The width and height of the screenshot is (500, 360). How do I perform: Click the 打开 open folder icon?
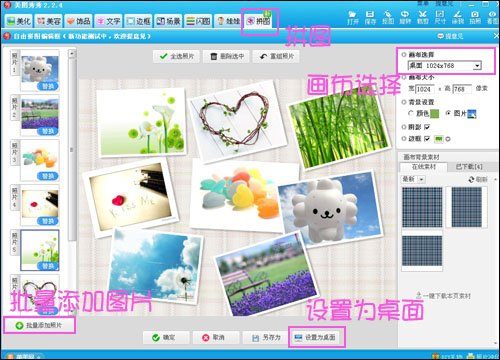[x=353, y=18]
